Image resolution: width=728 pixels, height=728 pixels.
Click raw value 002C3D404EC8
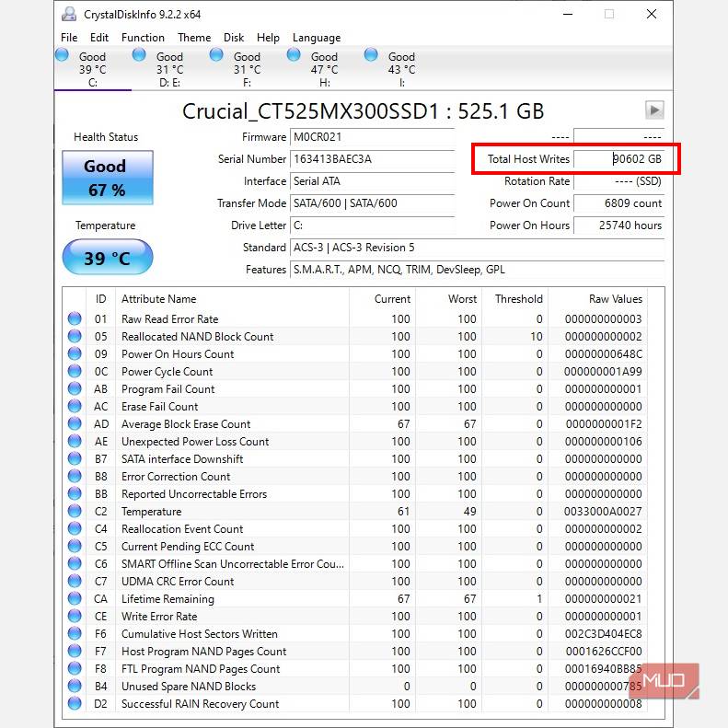[x=603, y=634]
